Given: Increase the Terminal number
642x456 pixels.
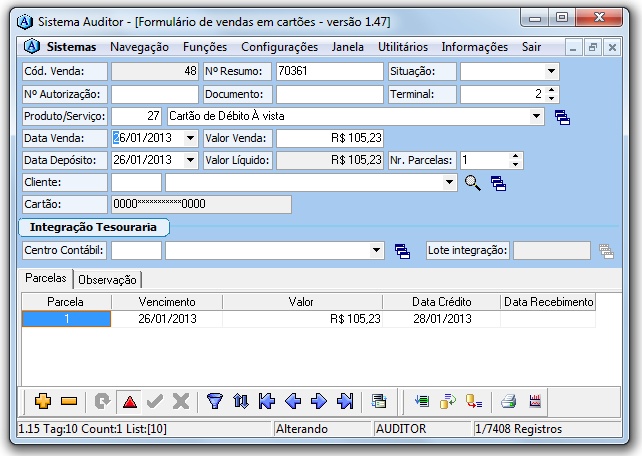Looking at the screenshot, I should point(552,90).
